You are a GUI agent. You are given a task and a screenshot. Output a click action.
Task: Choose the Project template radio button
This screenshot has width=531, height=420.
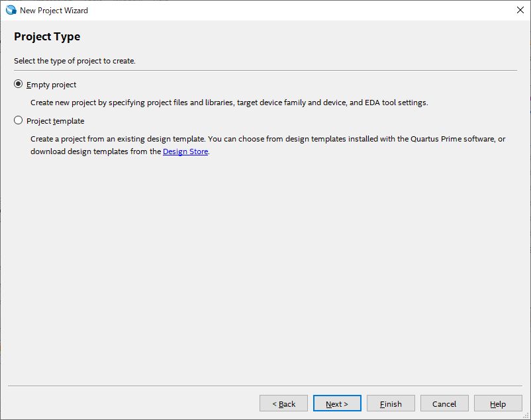point(19,121)
